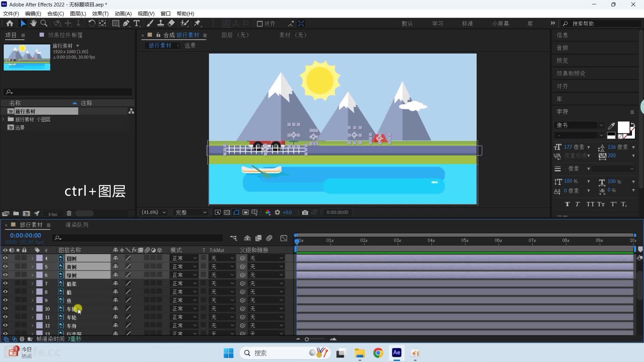Select the Eraser tool
The image size is (644, 362).
[171, 23]
